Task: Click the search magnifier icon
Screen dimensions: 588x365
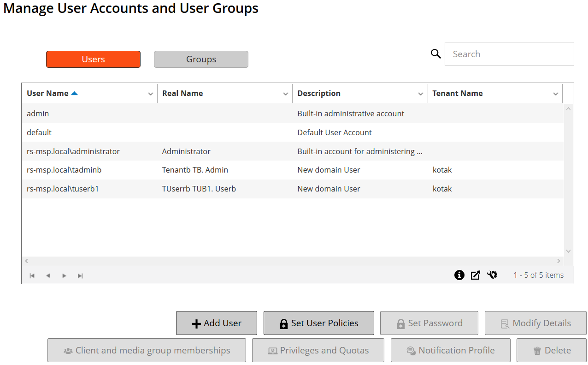Action: [435, 54]
